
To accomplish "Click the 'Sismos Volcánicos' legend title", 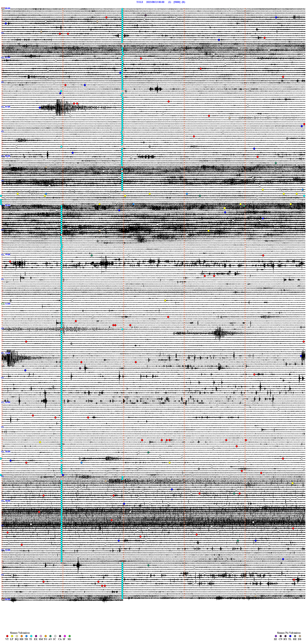I will click(x=20, y=633).
